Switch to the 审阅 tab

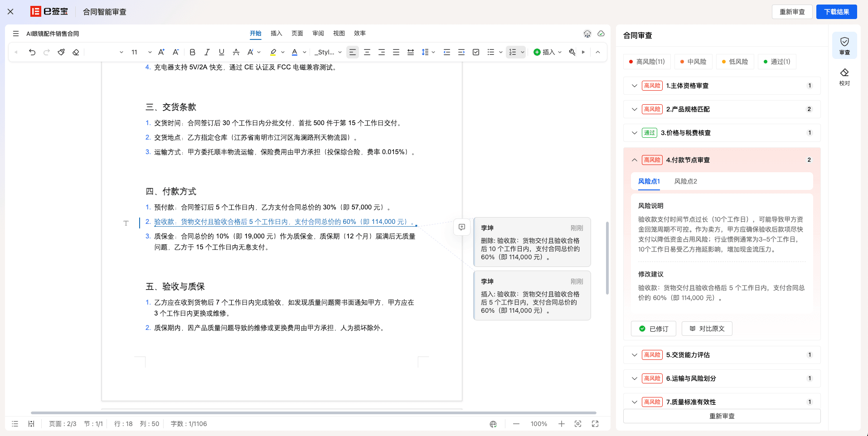pos(318,33)
